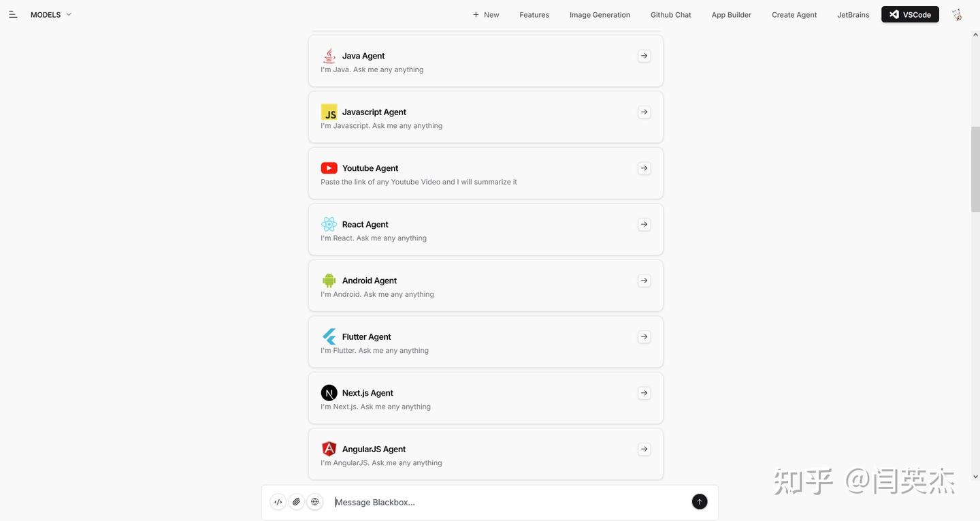The width and height of the screenshot is (980, 521).
Task: Launch Javascript Agent via its arrow
Action: point(644,112)
